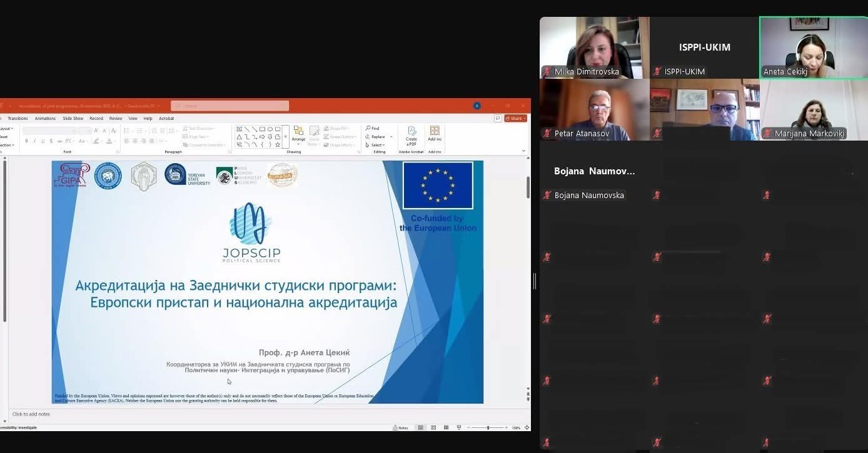Click the Replace button
This screenshot has width=868, height=453.
[378, 136]
